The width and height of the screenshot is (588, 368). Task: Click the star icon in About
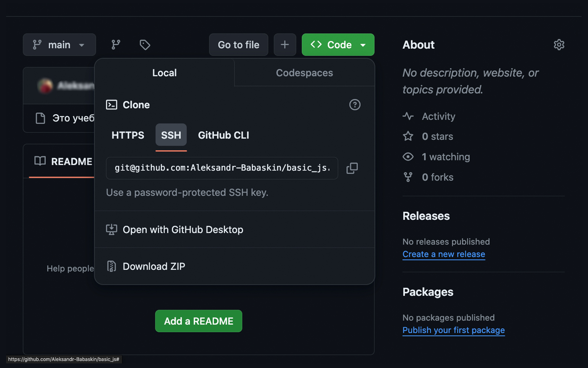(x=408, y=136)
